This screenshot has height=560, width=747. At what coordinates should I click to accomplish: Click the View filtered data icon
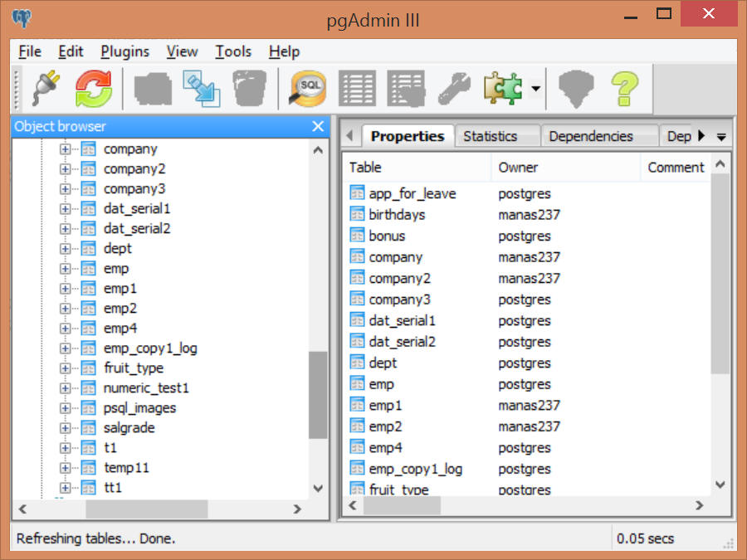[x=405, y=88]
